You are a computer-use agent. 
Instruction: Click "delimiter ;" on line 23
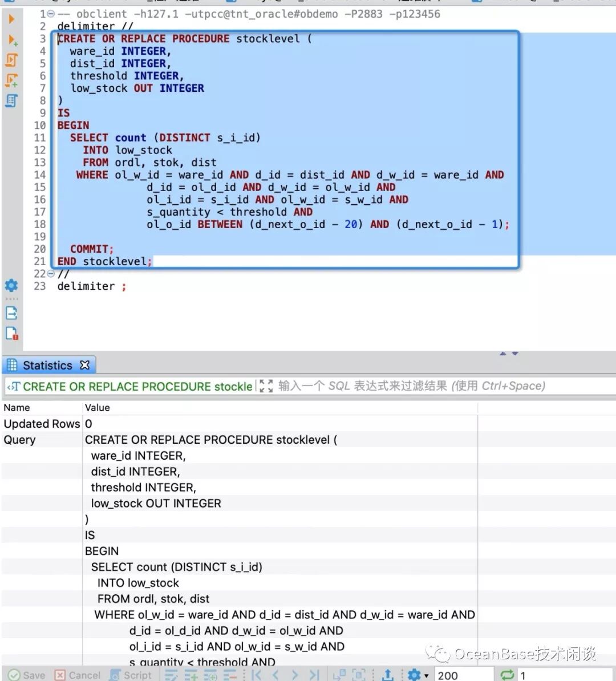click(92, 286)
